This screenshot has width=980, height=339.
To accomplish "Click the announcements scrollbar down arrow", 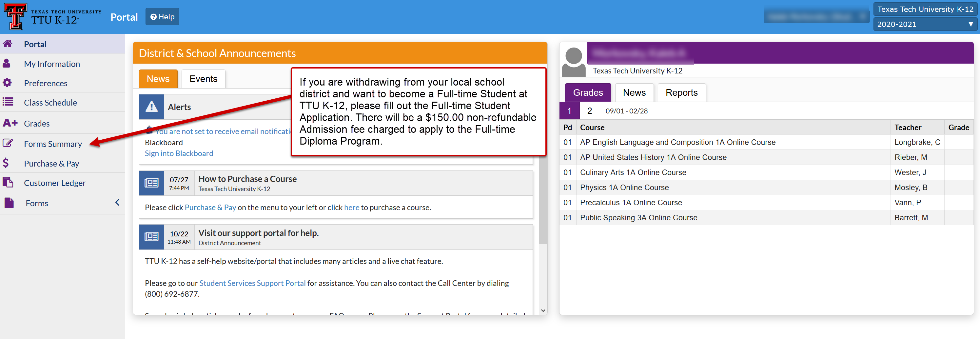I will coord(543,310).
